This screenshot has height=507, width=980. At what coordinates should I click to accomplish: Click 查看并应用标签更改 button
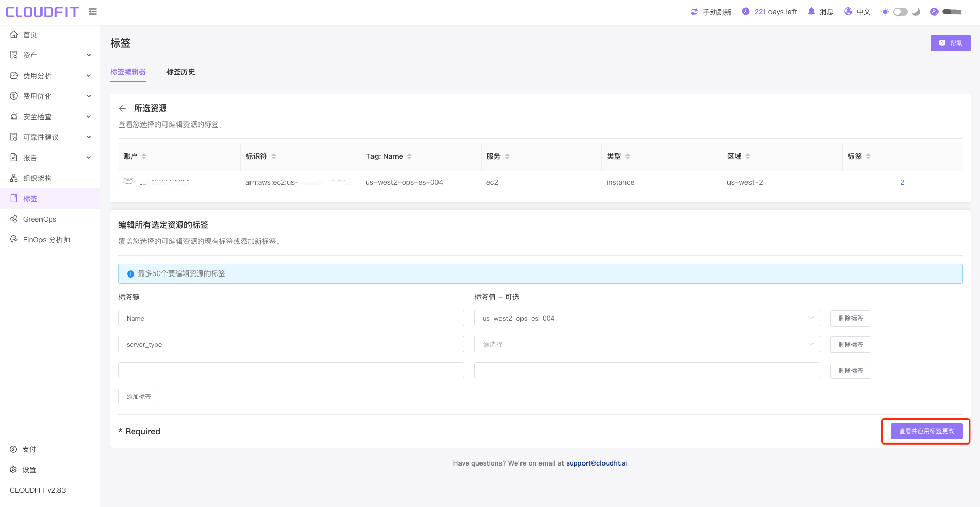pyautogui.click(x=927, y=431)
